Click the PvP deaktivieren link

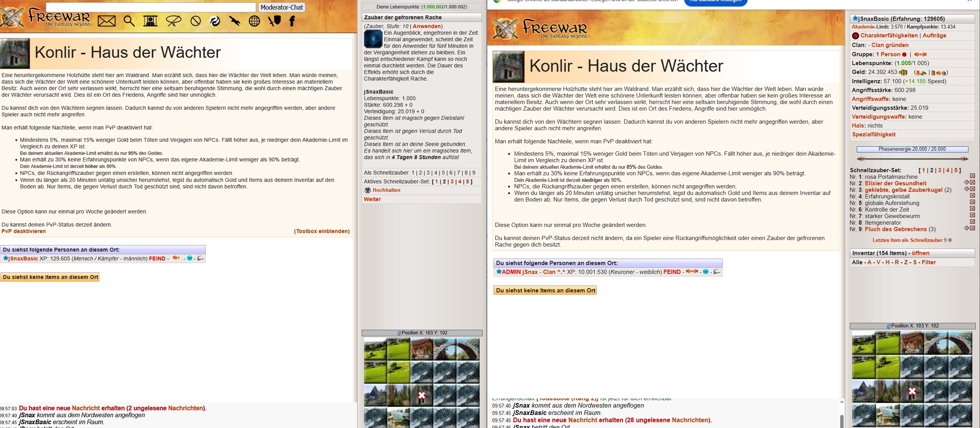coord(23,231)
